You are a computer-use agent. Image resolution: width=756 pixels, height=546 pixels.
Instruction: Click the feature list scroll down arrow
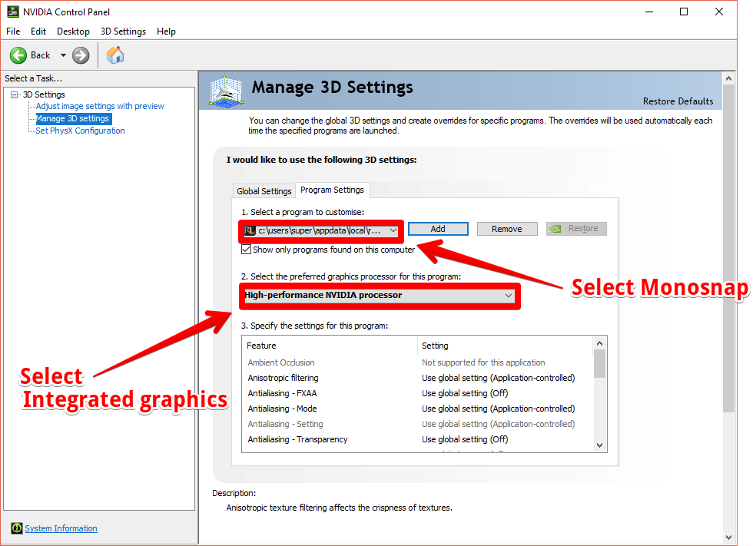[x=599, y=445]
